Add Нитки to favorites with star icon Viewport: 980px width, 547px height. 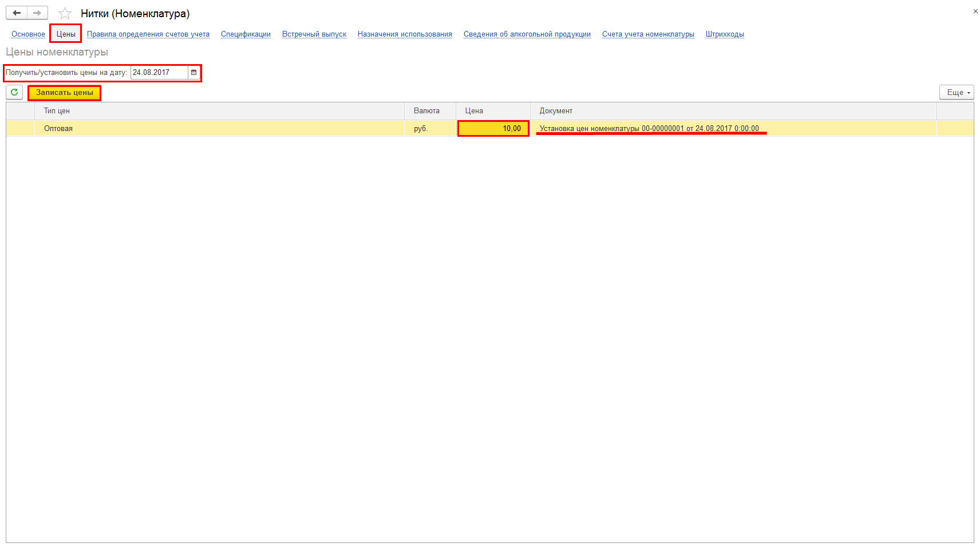click(x=65, y=13)
